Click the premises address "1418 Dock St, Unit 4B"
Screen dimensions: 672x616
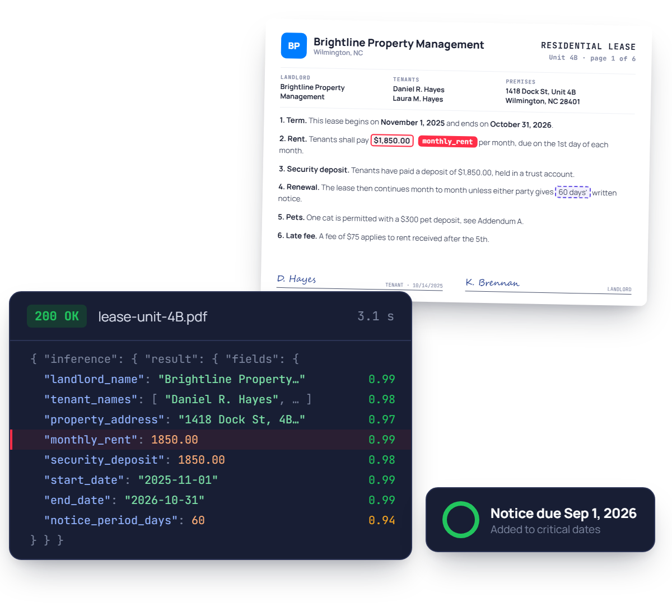click(x=540, y=92)
